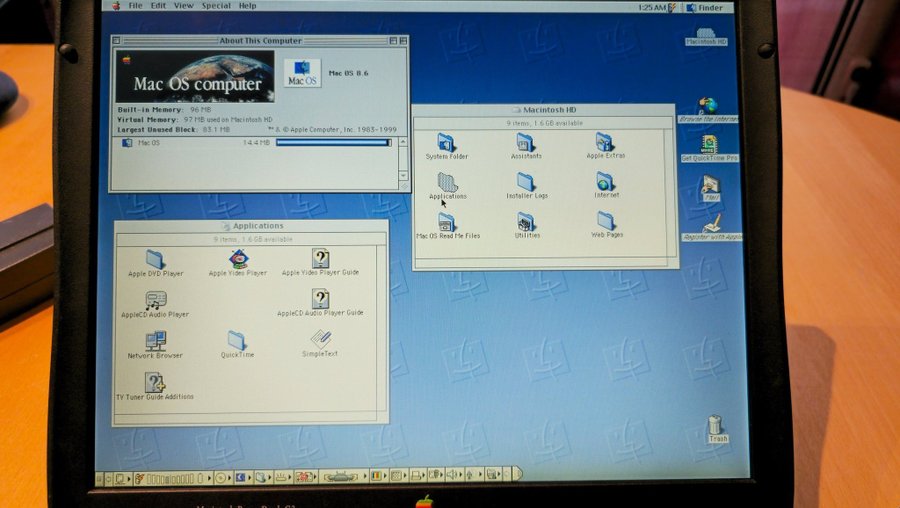The image size is (900, 508).
Task: Open the View menu
Action: (184, 6)
